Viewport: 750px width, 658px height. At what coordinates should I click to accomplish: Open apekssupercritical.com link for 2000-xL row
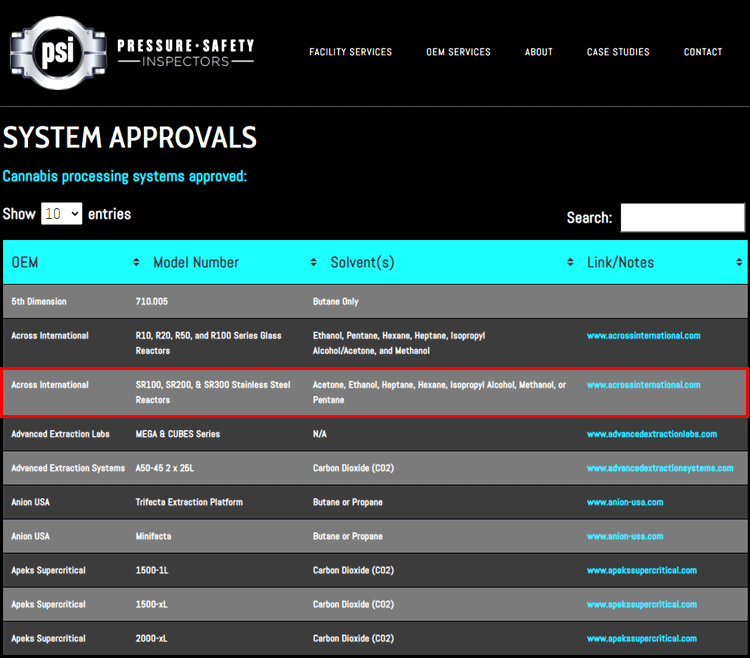pyautogui.click(x=641, y=638)
